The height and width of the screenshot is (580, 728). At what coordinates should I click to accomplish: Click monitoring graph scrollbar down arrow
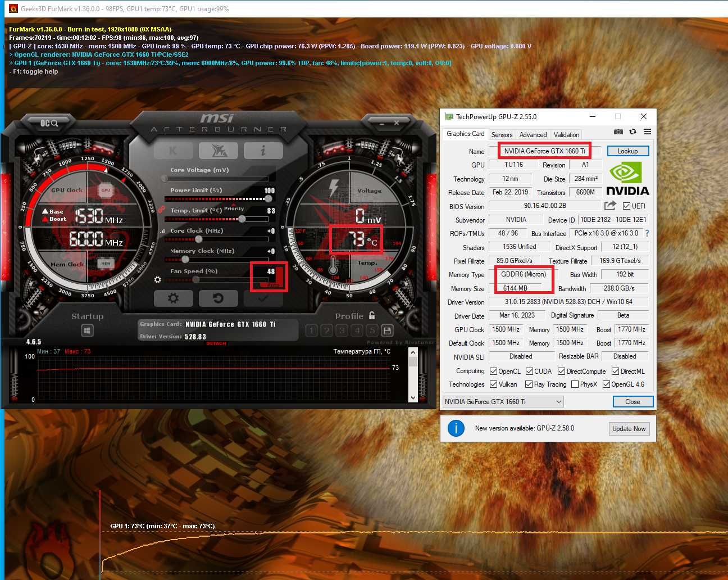pyautogui.click(x=413, y=397)
